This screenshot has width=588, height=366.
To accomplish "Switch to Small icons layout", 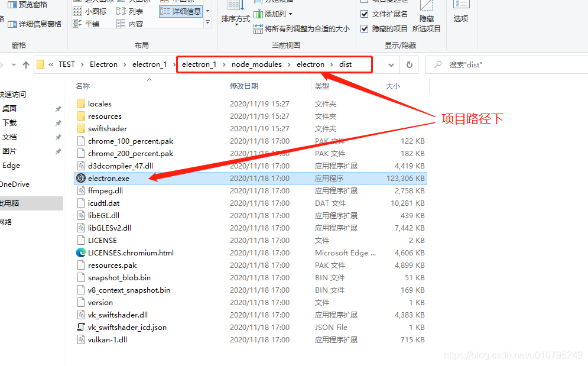I will [90, 11].
